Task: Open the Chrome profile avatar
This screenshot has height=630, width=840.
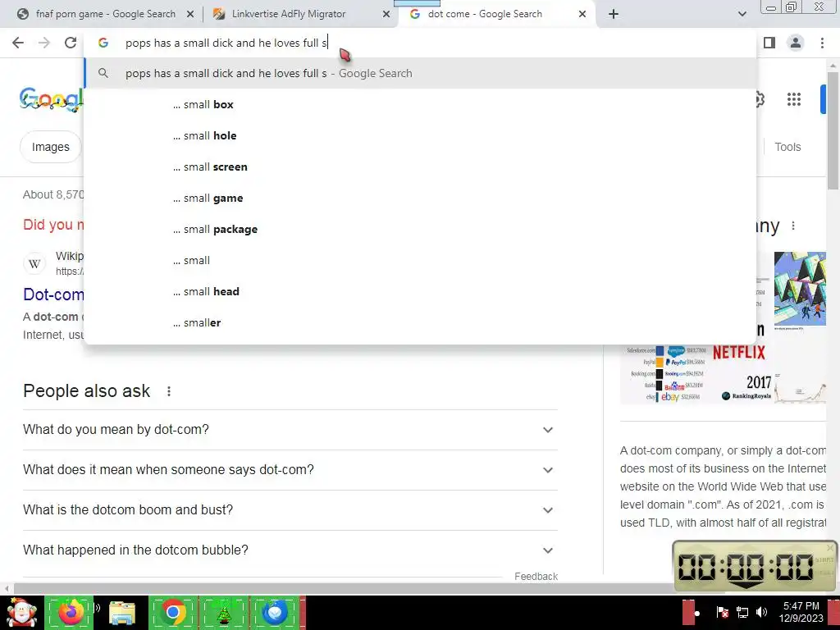Action: coord(796,43)
